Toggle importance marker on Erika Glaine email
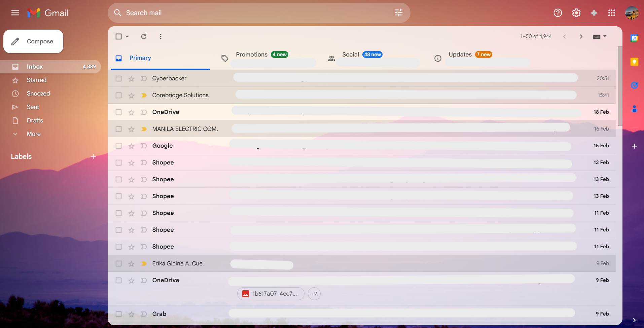The image size is (644, 328). pos(144,263)
